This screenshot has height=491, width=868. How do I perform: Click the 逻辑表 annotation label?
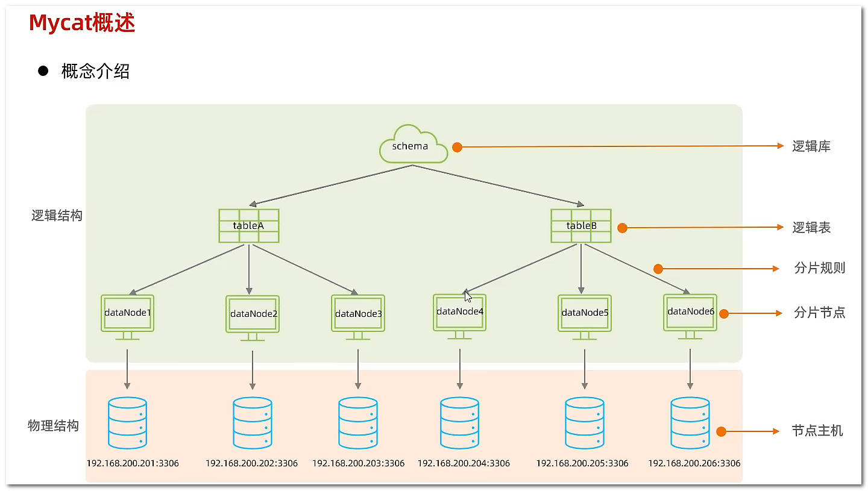(811, 228)
